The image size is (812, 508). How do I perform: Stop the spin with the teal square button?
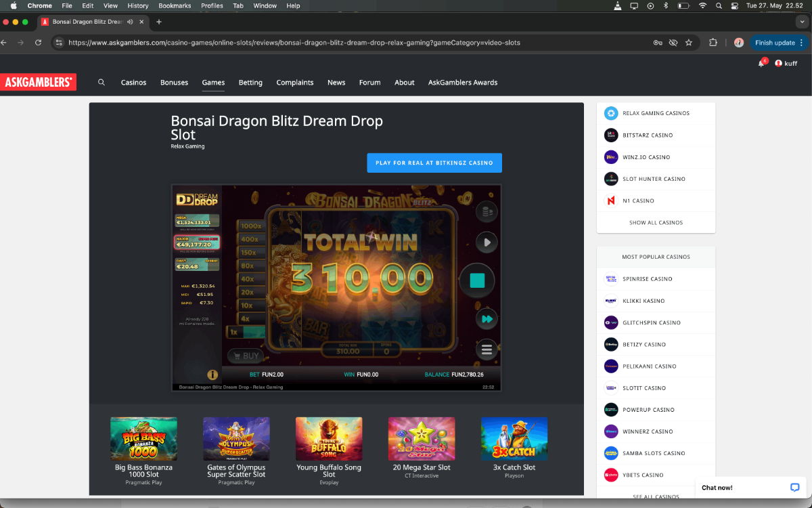pos(478,280)
